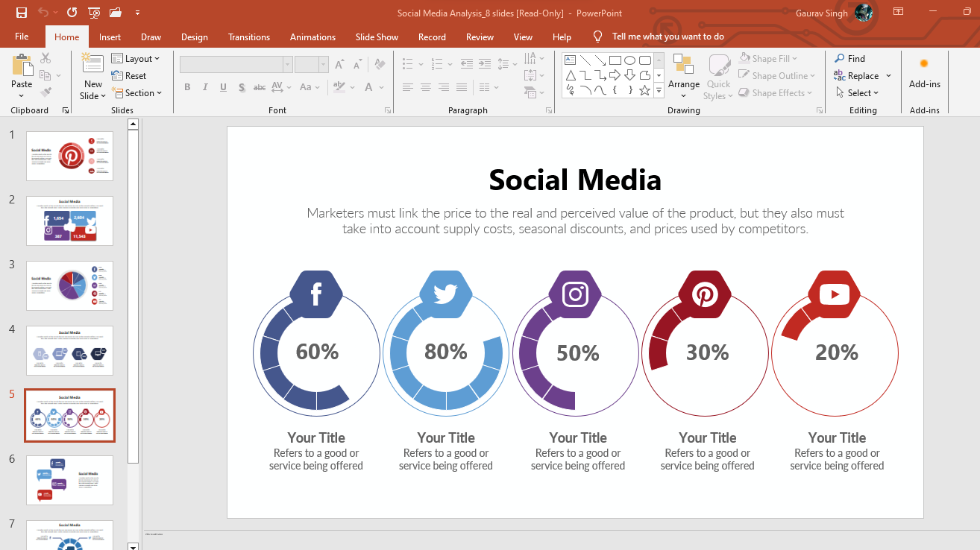Toggle Italic formatting
This screenshot has height=550, width=980.
[x=205, y=87]
